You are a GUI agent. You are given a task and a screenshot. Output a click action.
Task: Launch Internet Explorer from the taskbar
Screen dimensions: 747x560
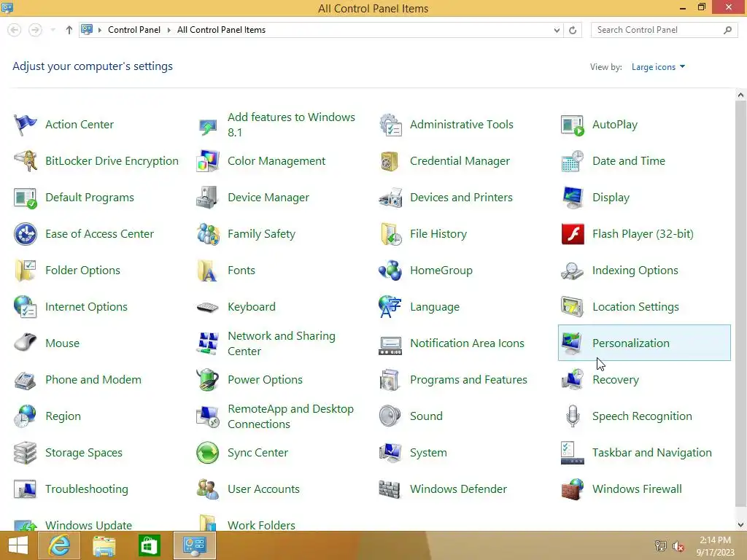tap(59, 545)
